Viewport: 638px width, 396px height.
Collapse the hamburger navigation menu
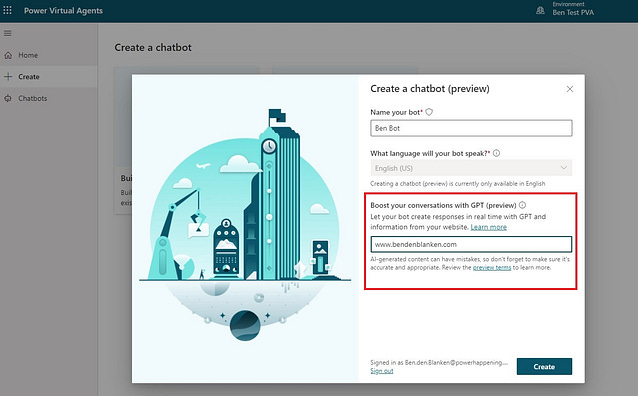tap(8, 33)
